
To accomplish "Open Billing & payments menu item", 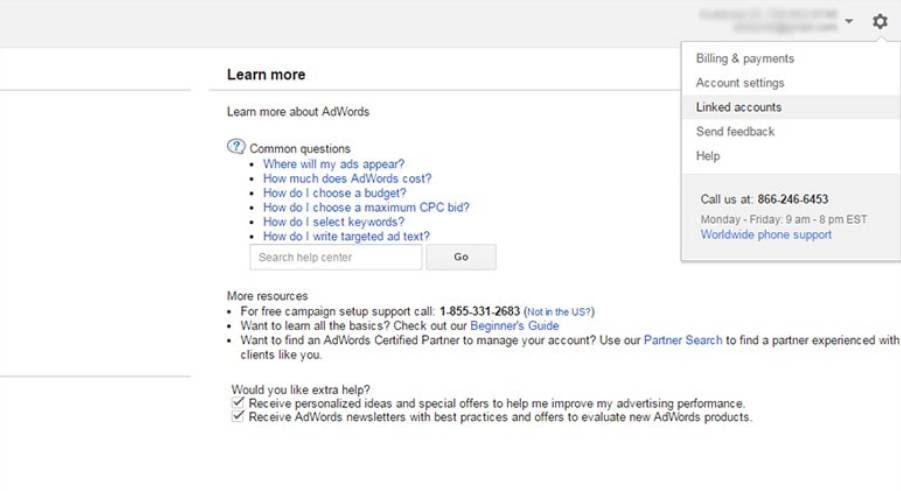I will pos(744,59).
